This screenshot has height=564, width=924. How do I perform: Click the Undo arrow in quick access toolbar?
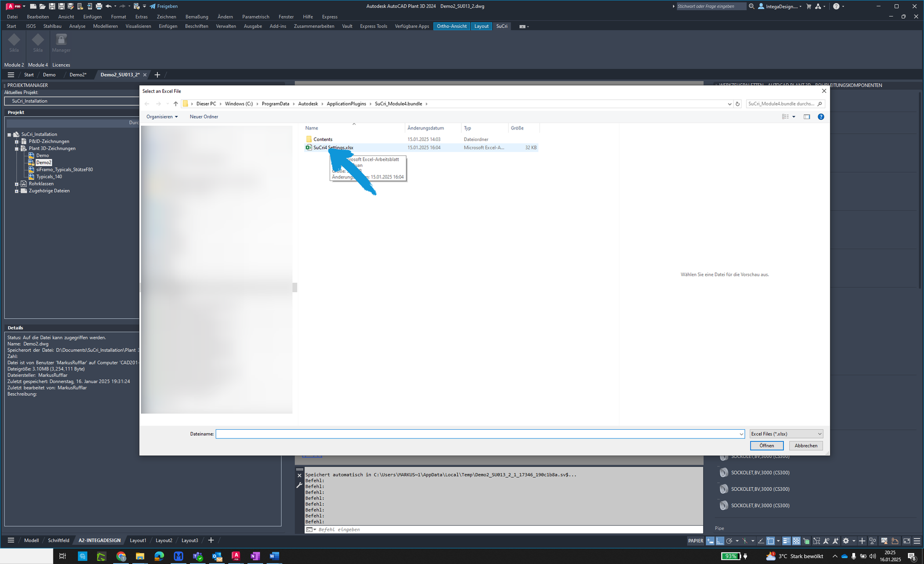pos(108,6)
